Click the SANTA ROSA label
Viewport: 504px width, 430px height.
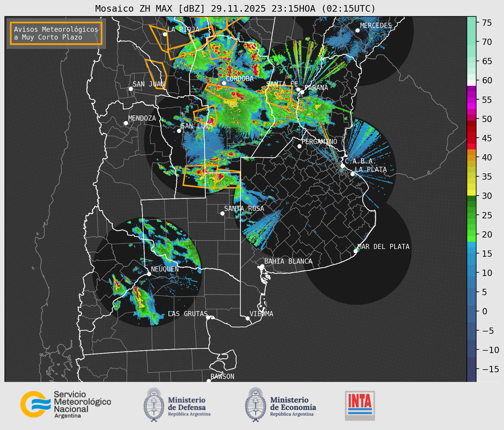244,208
